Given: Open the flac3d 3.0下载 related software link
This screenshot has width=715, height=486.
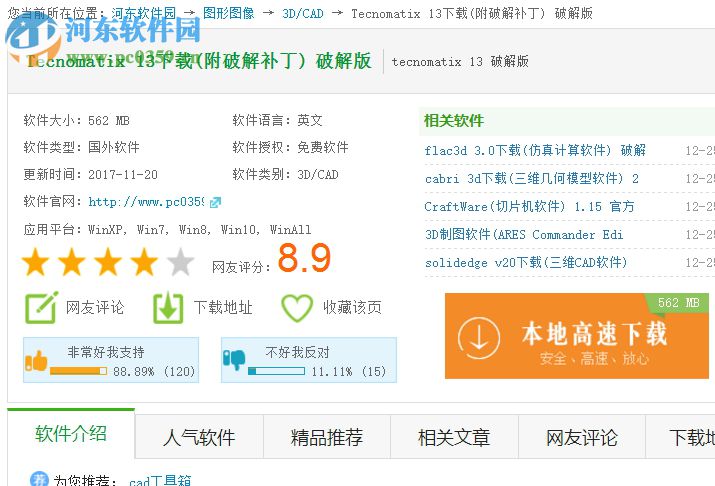Looking at the screenshot, I should tap(535, 150).
